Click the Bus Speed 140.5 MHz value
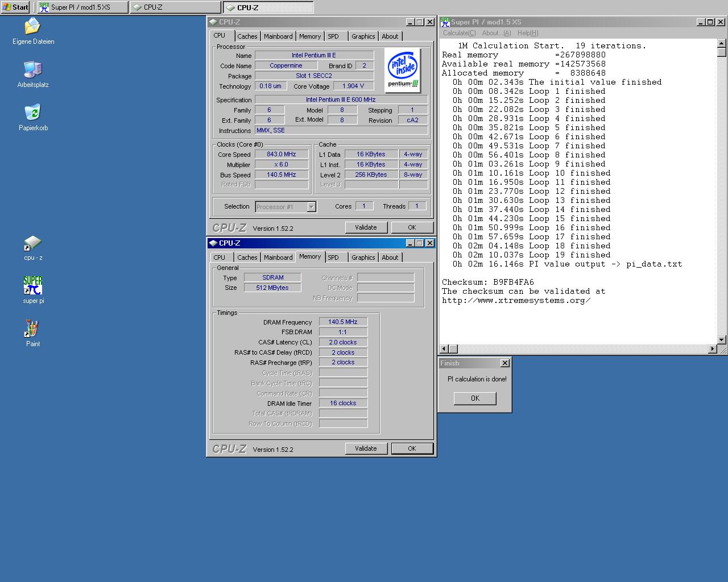The height and width of the screenshot is (582, 728). pyautogui.click(x=282, y=174)
